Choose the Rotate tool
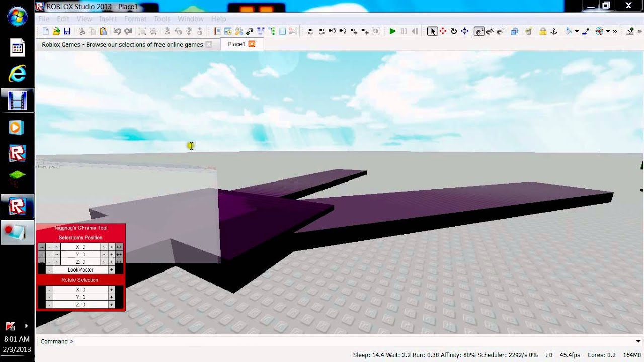The image size is (644, 362). [x=454, y=31]
